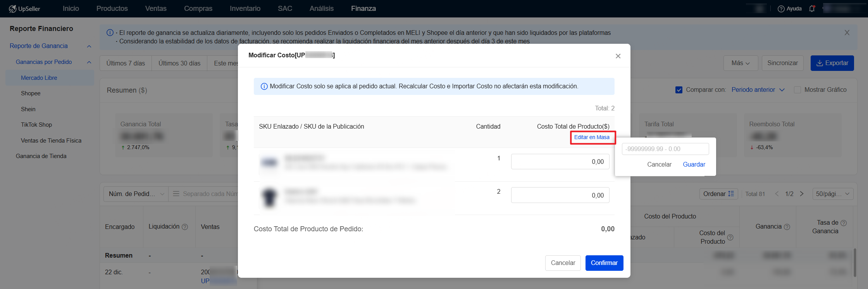Click the first product thumbnail
The width and height of the screenshot is (868, 289).
click(x=269, y=163)
